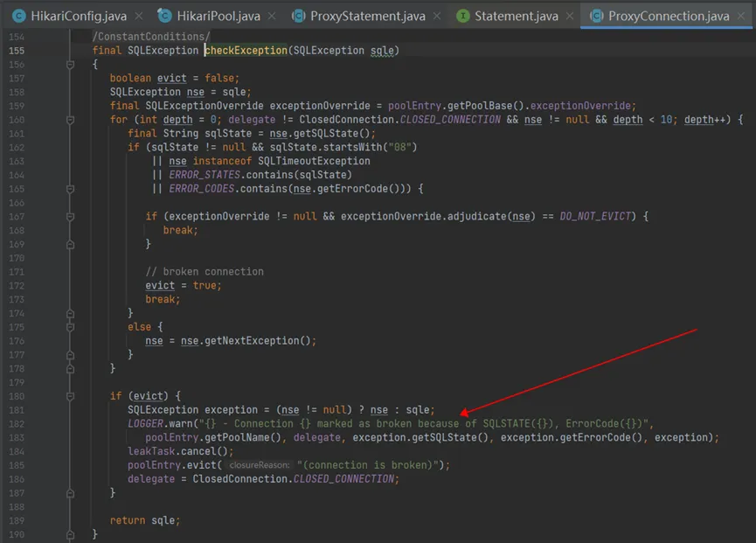Collapse the if (evict) block at line 180
The height and width of the screenshot is (543, 756).
(71, 396)
